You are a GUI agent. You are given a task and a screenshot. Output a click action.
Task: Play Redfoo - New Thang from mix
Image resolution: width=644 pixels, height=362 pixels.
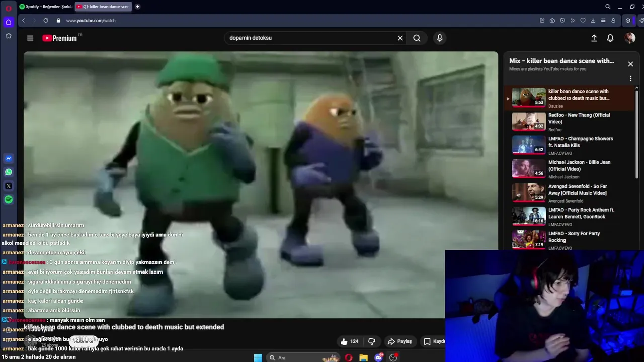point(570,122)
